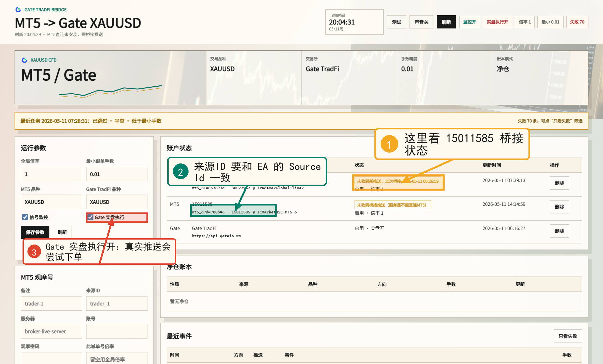Click the 保存参数 button
Screen dimensions: 603x364
[35, 232]
